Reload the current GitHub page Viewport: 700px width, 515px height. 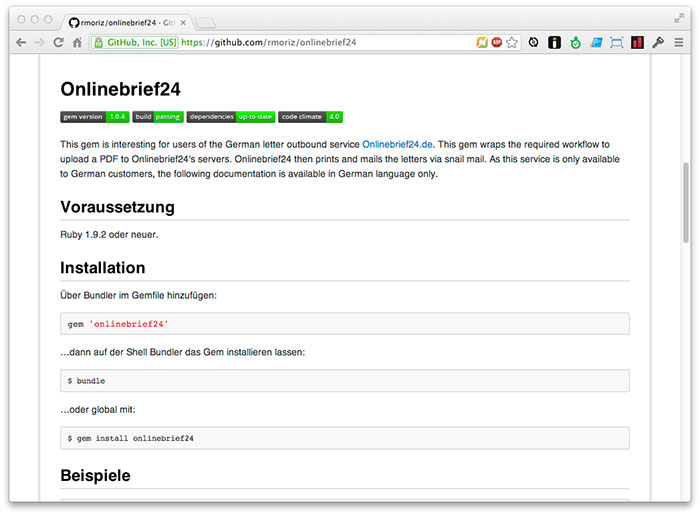tap(59, 43)
